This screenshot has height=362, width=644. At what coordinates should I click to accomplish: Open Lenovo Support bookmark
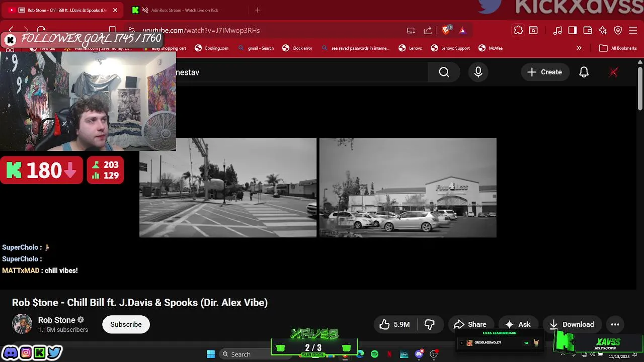(450, 48)
